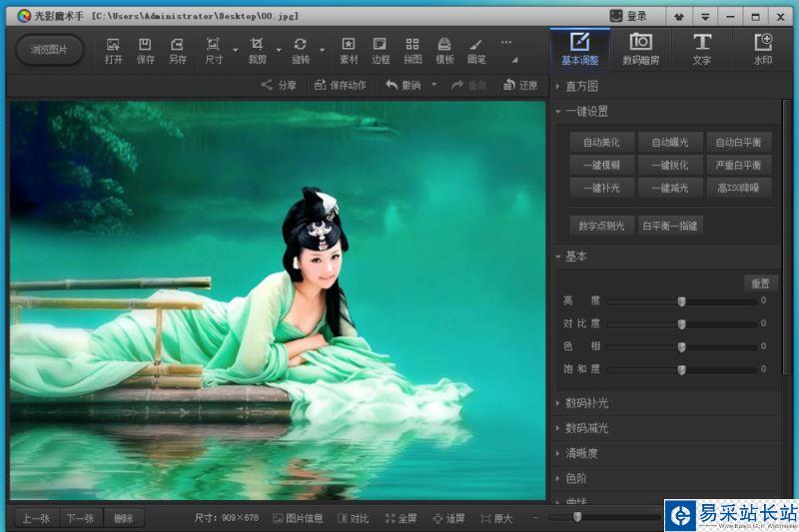This screenshot has height=532, width=799.
Task: Click 一键模糊 button
Action: click(602, 165)
